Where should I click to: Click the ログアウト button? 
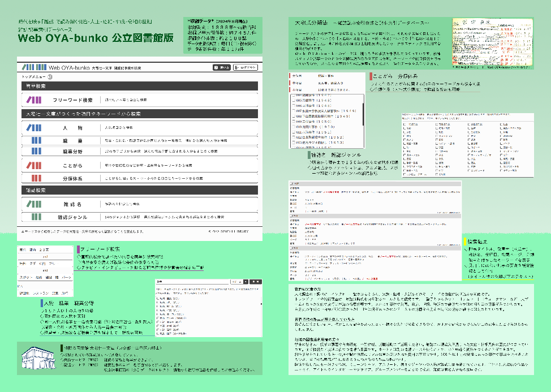click(x=246, y=67)
